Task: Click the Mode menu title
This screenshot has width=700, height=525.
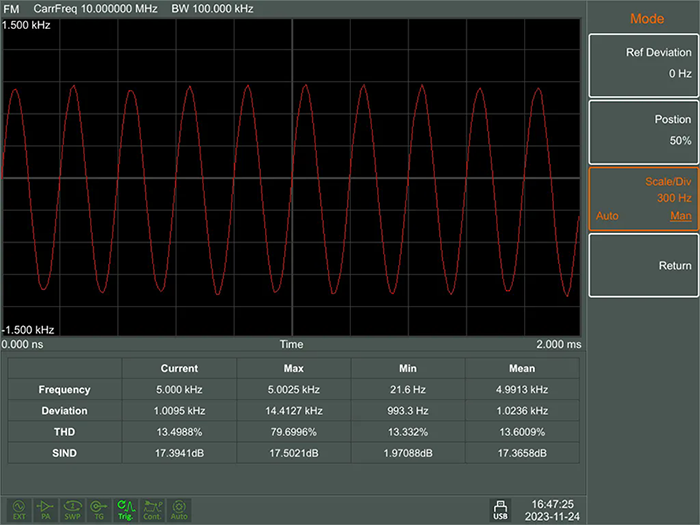Action: click(647, 19)
